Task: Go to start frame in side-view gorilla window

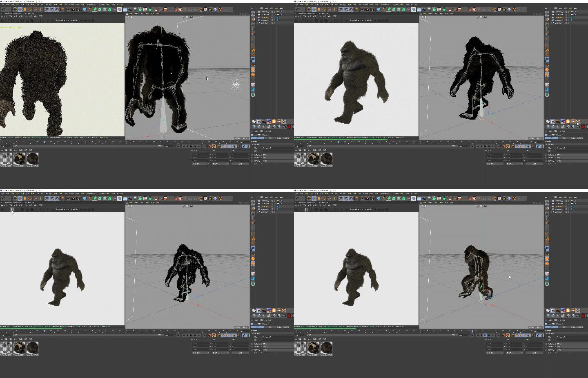Action: 472,146
